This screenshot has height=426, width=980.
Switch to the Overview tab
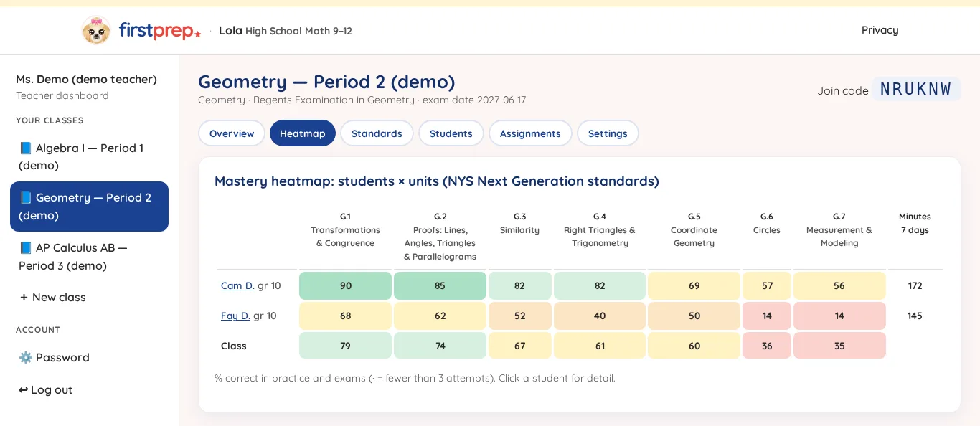pyautogui.click(x=232, y=133)
